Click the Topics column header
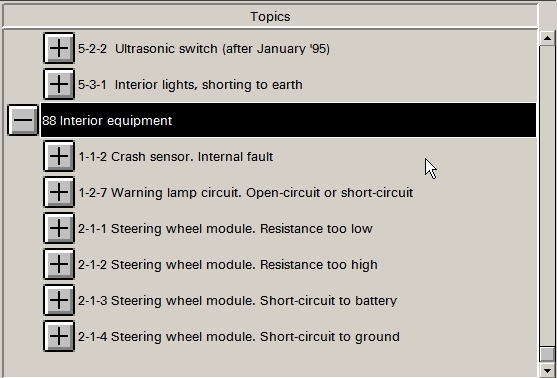This screenshot has width=557, height=378. (x=270, y=16)
